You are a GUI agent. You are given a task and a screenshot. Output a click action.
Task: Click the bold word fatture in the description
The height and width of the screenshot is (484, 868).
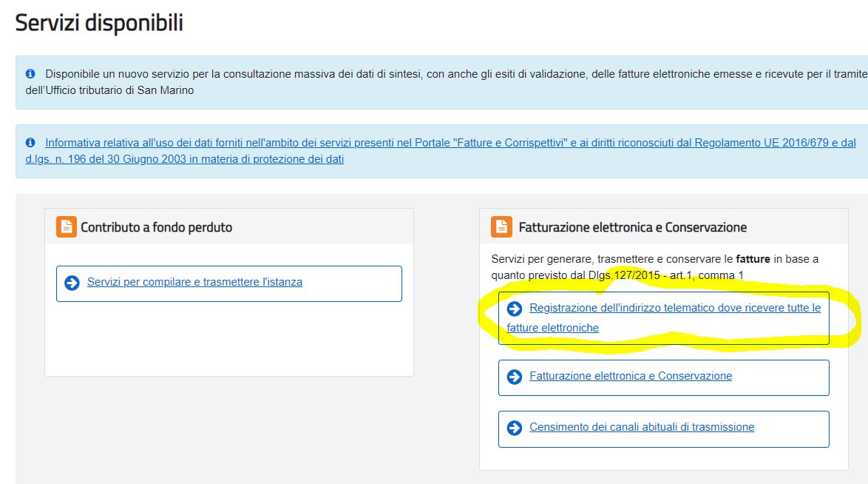click(751, 259)
